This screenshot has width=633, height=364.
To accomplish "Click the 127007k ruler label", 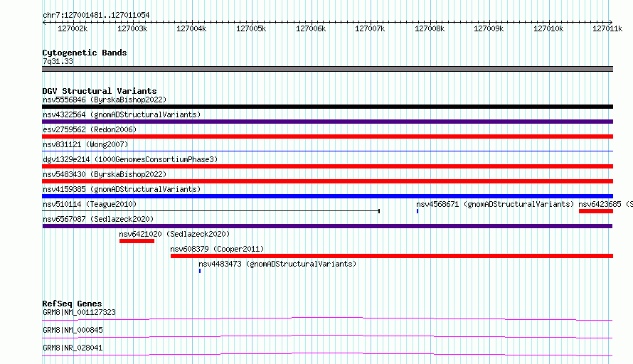I will point(370,28).
